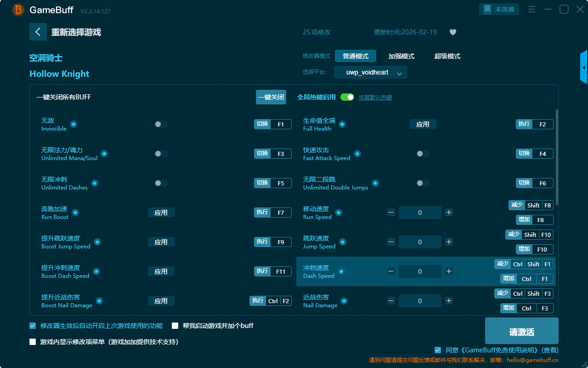The height and width of the screenshot is (368, 588).
Task: Toggle the Invincible switch on
Action: (161, 124)
